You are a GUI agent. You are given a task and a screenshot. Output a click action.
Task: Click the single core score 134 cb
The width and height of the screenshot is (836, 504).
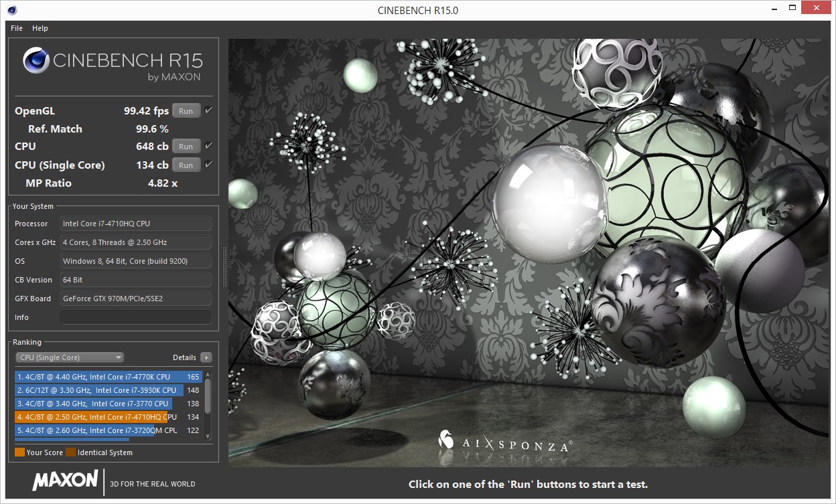(x=152, y=165)
